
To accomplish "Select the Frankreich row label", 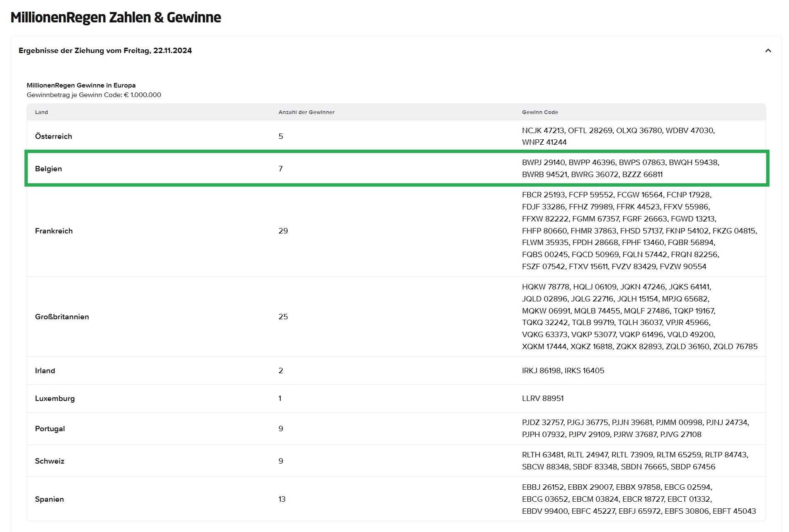I will [54, 231].
